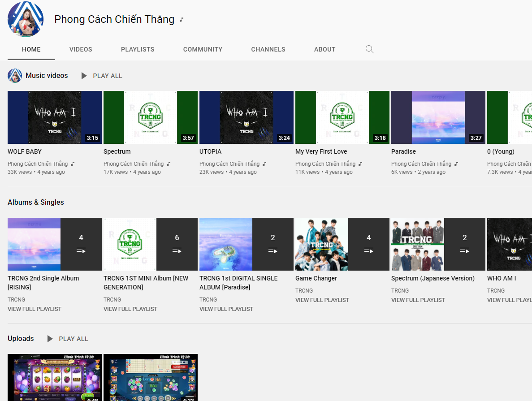Image resolution: width=532 pixels, height=401 pixels.
Task: Click TRCNG 1ST MINI Album [NEW GENERATION] title
Action: tap(146, 283)
